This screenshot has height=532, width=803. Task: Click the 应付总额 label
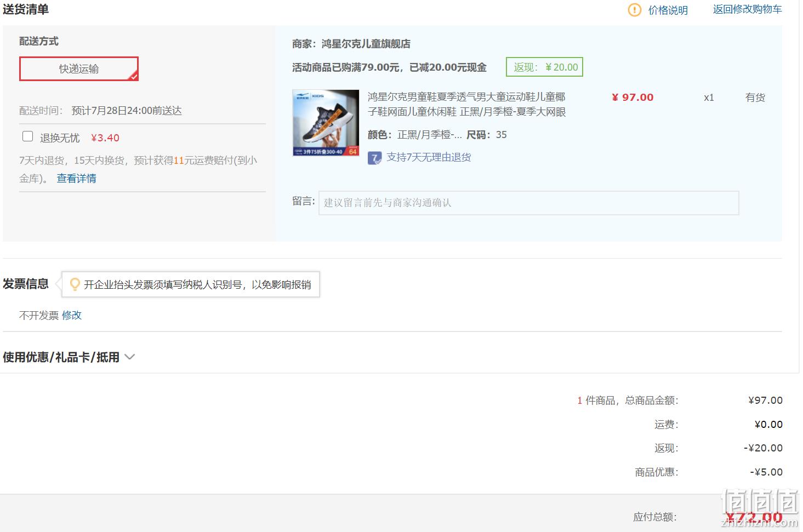click(655, 517)
